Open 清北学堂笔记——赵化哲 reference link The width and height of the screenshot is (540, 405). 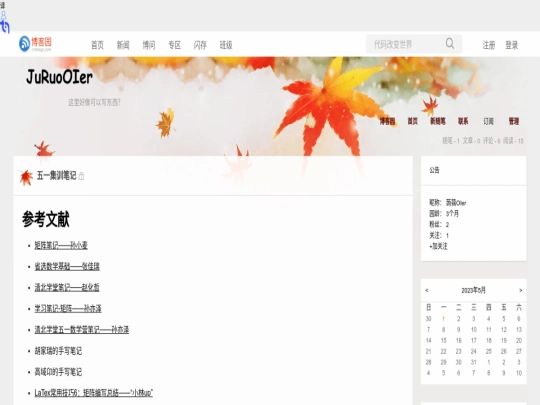(x=67, y=287)
